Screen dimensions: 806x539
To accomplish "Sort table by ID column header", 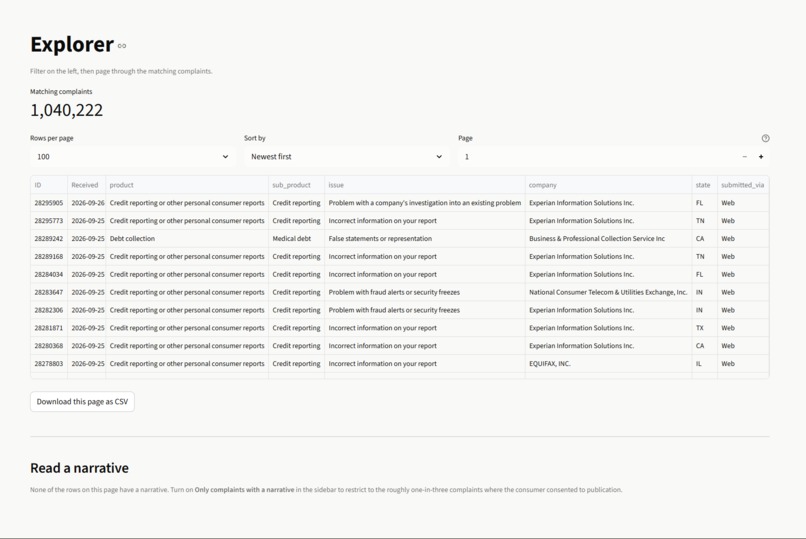I will (49, 185).
